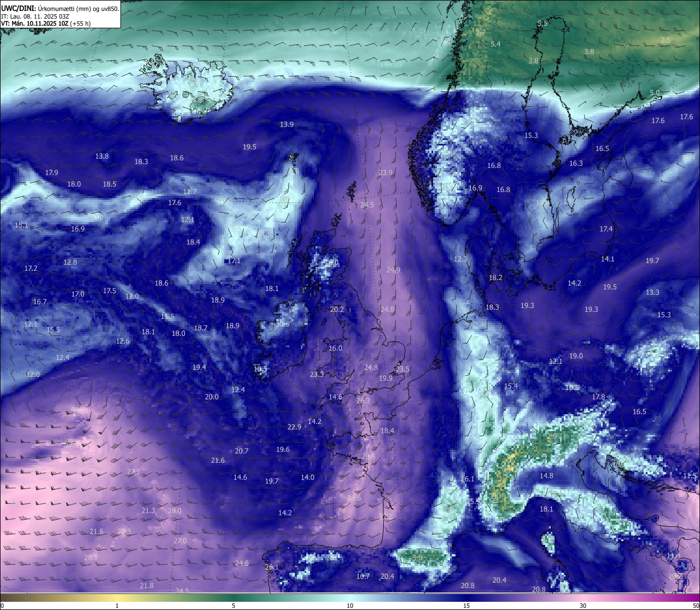The height and width of the screenshot is (610, 700).
Task: Click the map value 18.2
Action: tap(495, 277)
